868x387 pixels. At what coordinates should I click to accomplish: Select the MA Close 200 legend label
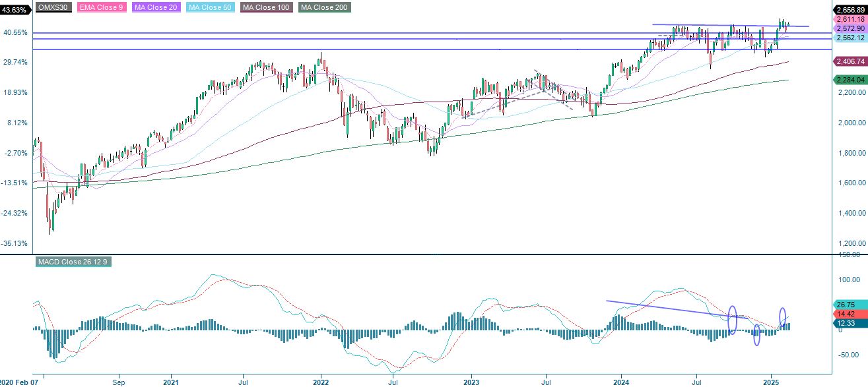[325, 8]
